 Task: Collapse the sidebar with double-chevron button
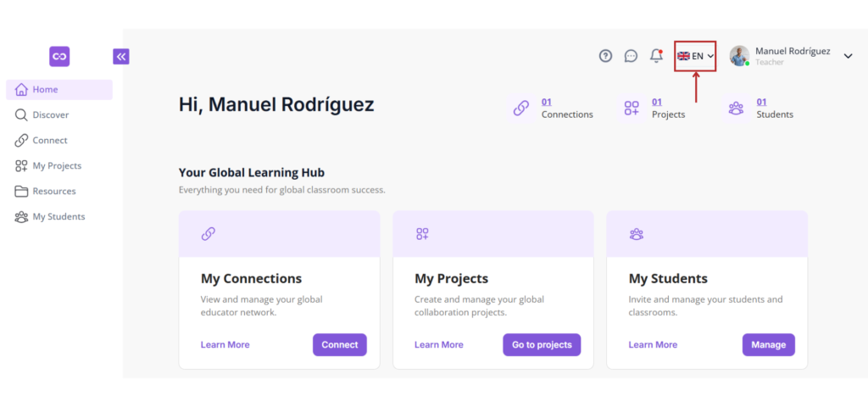point(121,57)
